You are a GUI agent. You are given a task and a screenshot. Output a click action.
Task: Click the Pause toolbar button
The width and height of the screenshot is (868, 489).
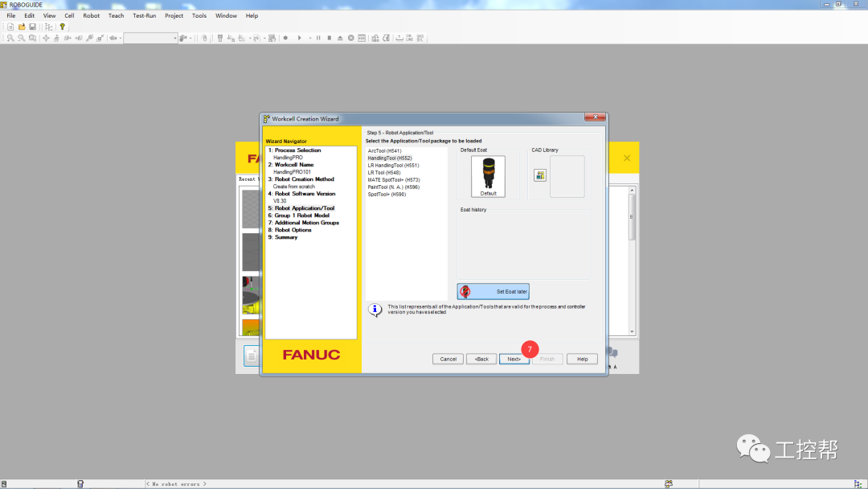(318, 39)
